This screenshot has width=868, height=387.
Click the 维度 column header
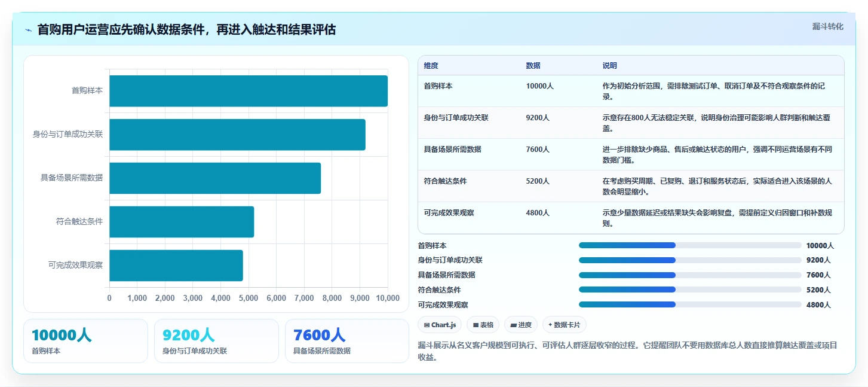tap(431, 66)
